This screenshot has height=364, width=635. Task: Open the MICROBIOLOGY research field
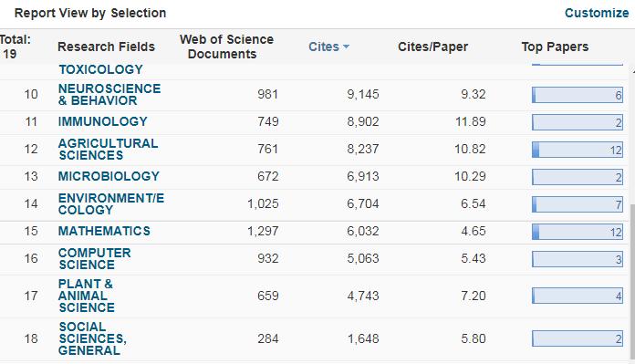coord(109,176)
